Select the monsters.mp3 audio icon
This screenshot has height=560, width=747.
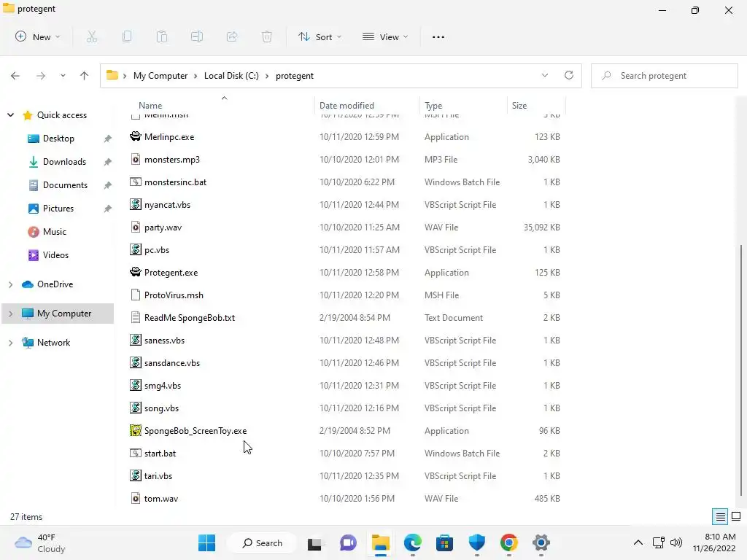(x=135, y=160)
